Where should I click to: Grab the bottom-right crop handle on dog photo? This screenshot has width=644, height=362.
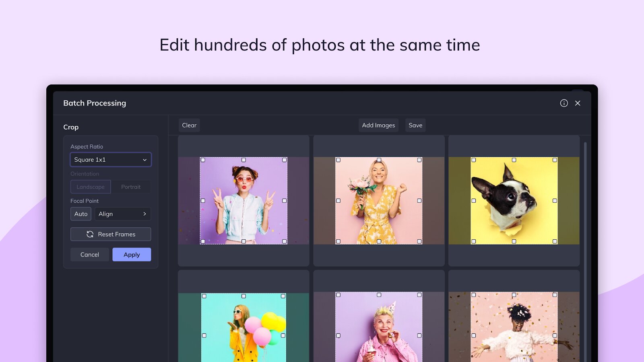coord(555,241)
